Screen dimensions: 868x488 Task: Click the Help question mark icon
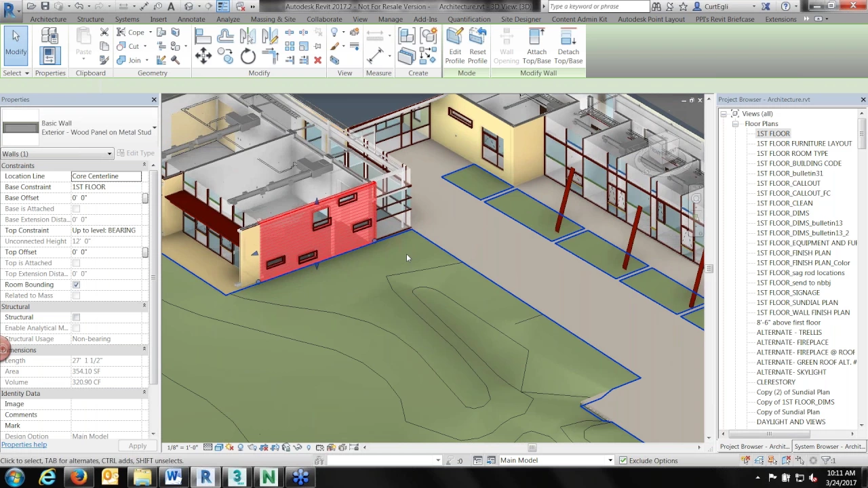tap(786, 6)
